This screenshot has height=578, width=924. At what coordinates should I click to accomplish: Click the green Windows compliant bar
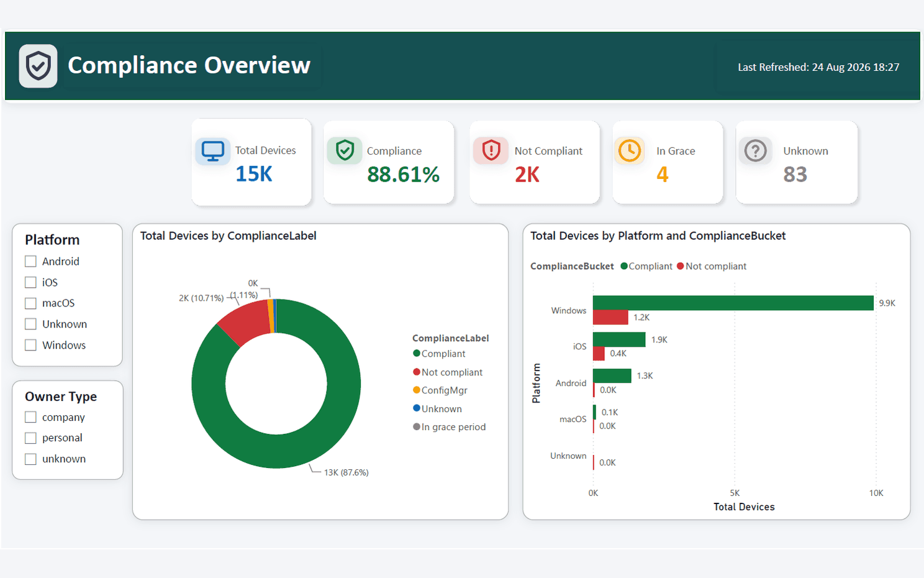[733, 303]
